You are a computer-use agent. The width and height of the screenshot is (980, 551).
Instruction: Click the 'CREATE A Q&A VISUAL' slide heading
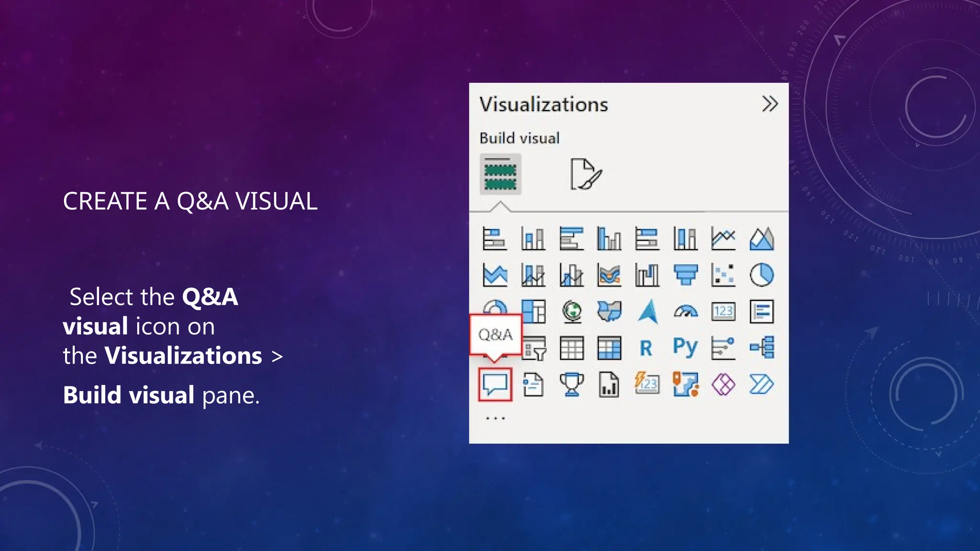click(190, 201)
